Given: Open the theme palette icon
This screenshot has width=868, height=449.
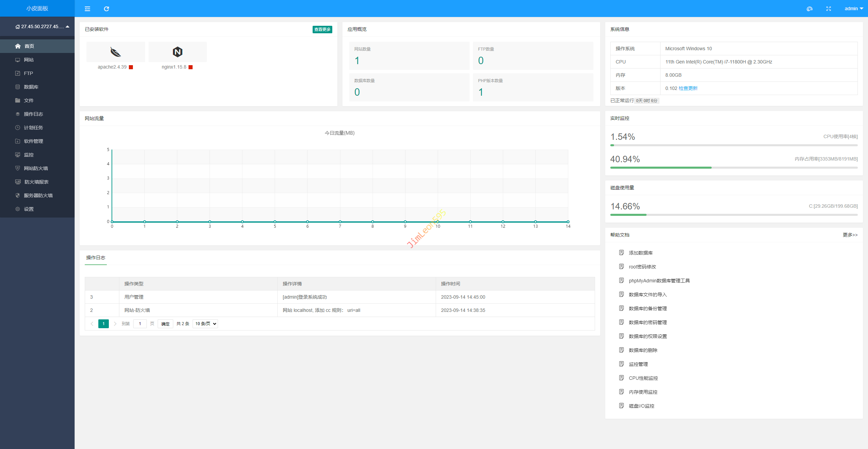Looking at the screenshot, I should click(x=809, y=9).
